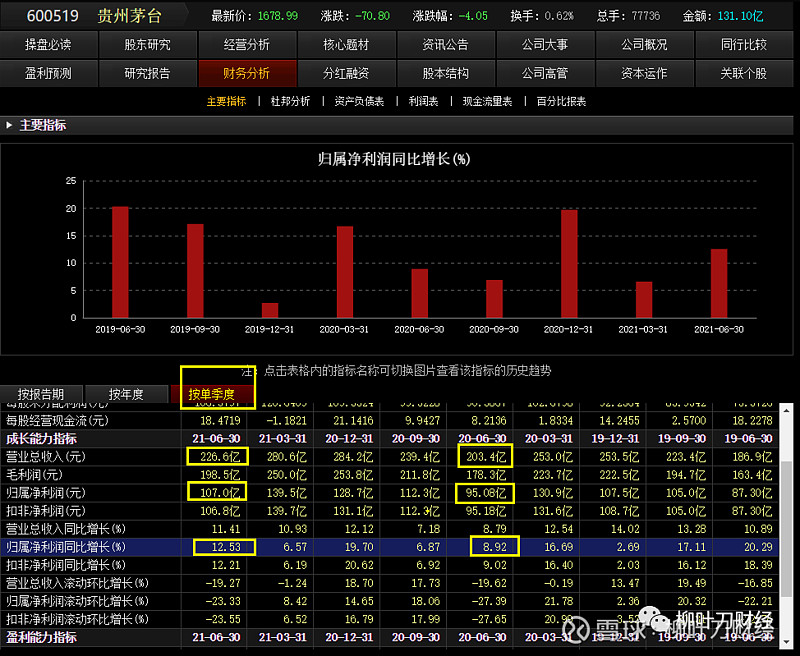This screenshot has height=656, width=800.
Task: Click 盈利能力指标 section header
Action: (41, 637)
